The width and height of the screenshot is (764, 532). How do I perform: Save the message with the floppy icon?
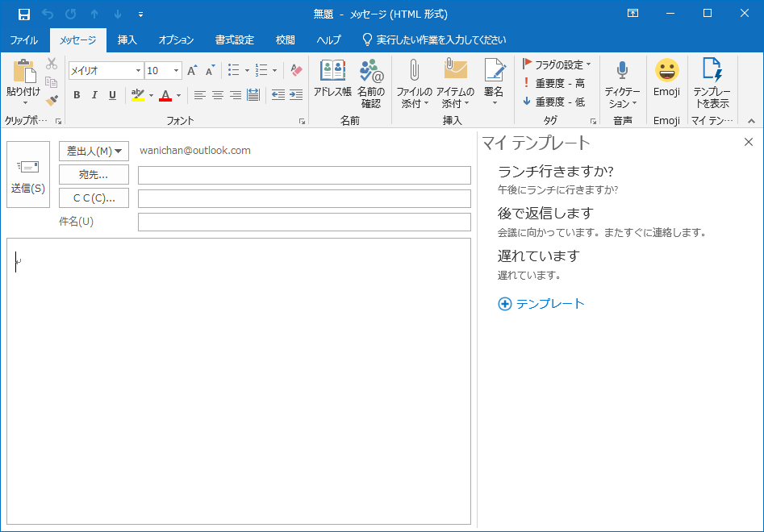[x=24, y=15]
